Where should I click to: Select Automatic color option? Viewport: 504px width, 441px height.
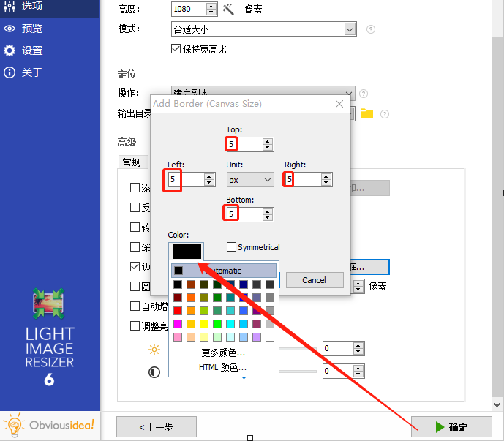click(x=224, y=271)
